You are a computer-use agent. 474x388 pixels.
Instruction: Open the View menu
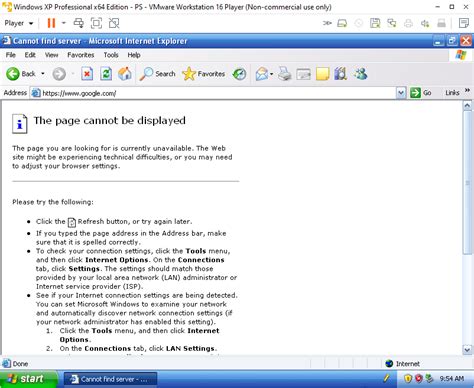coord(52,55)
